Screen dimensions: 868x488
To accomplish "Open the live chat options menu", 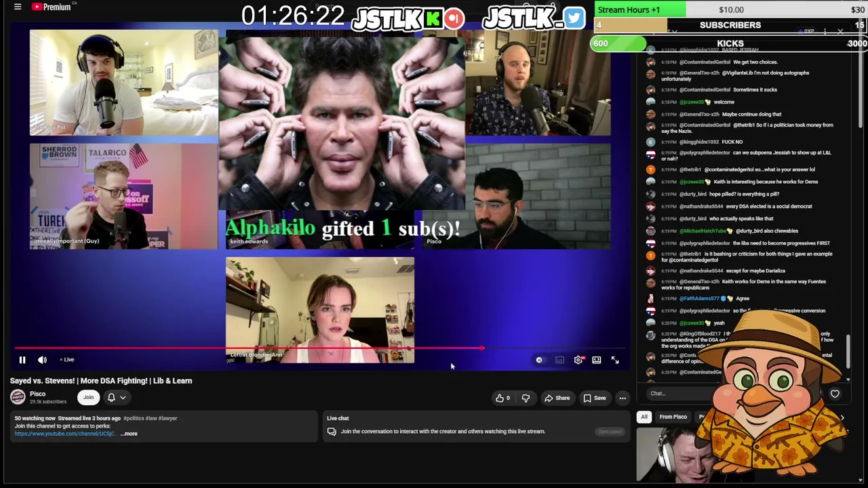I will coord(825,32).
